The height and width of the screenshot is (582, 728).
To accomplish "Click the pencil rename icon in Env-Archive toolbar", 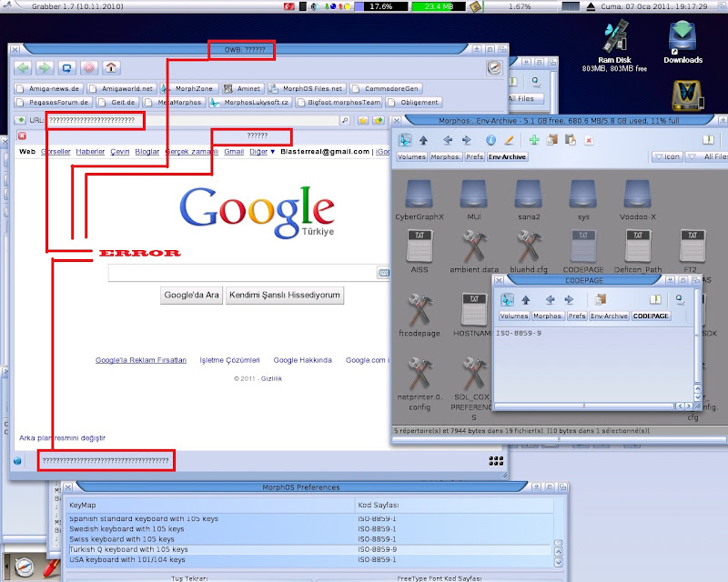I will pyautogui.click(x=509, y=140).
